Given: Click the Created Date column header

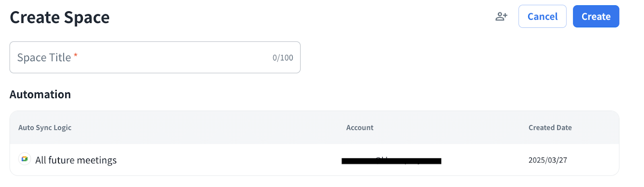Looking at the screenshot, I should point(550,128).
